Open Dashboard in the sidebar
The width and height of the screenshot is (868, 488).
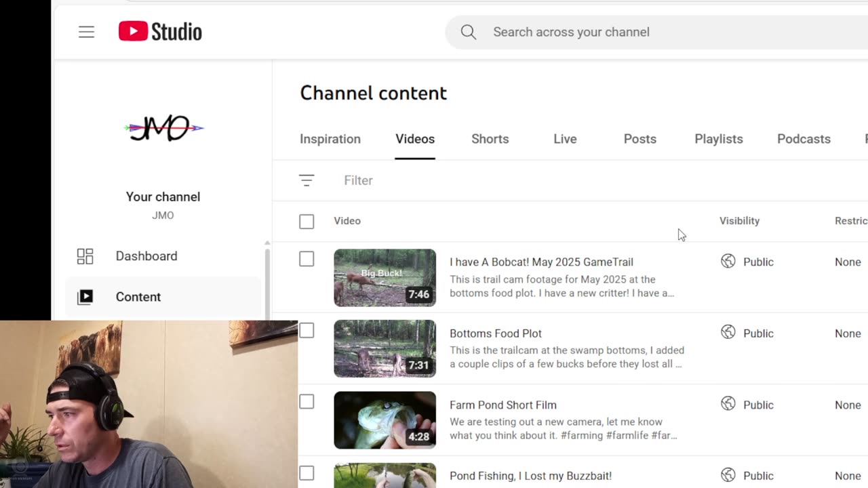coord(163,256)
